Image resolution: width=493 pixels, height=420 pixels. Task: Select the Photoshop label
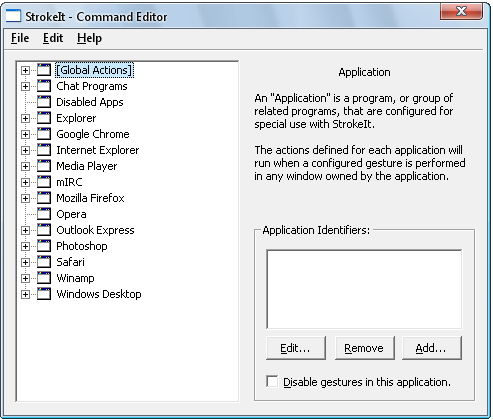[x=82, y=246]
